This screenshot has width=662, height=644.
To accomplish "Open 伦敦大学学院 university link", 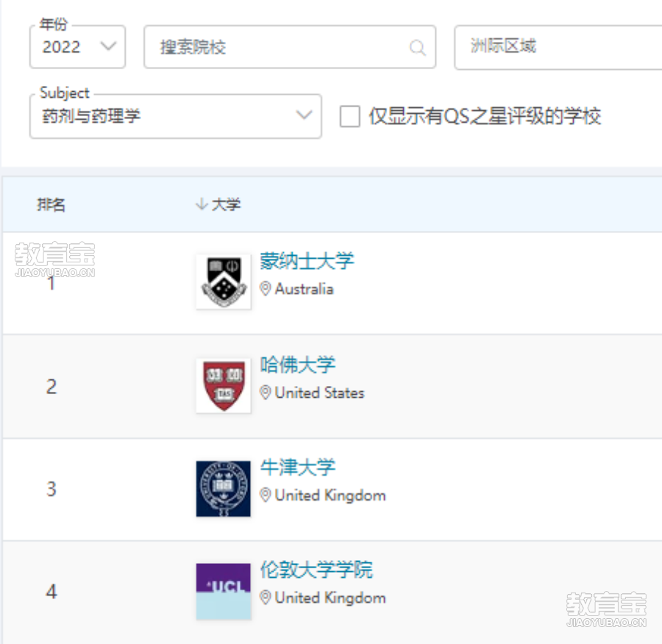I will pos(316,570).
